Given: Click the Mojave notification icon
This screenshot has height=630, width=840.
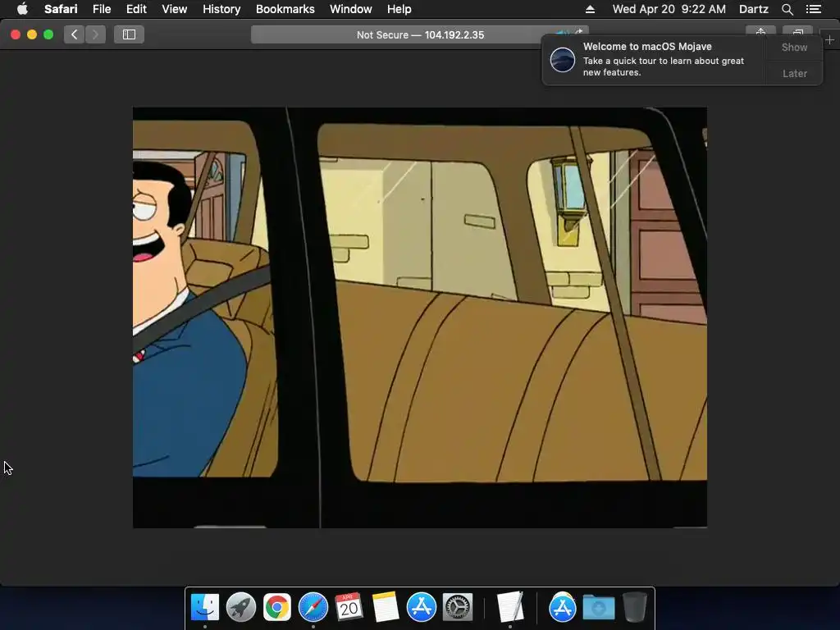Looking at the screenshot, I should tap(563, 59).
